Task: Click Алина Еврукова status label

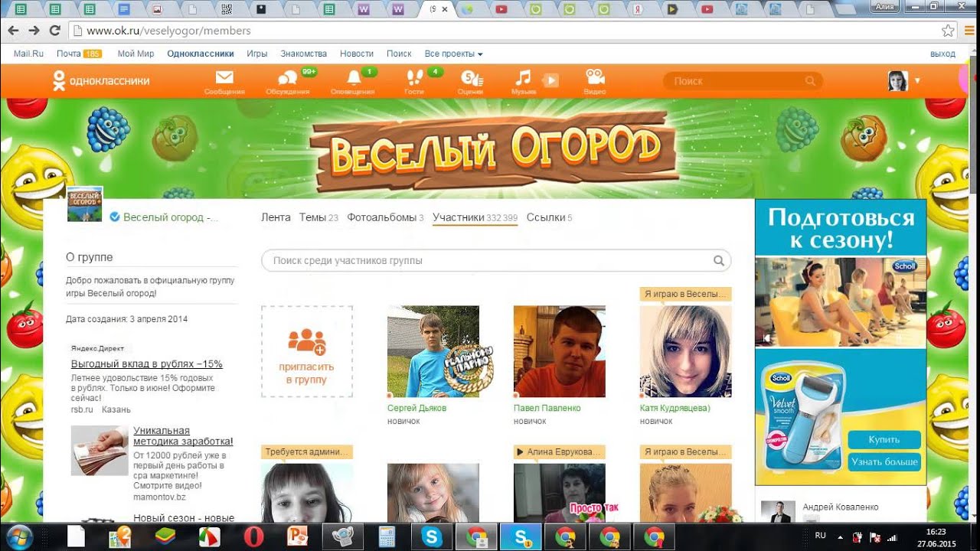Action: [560, 452]
